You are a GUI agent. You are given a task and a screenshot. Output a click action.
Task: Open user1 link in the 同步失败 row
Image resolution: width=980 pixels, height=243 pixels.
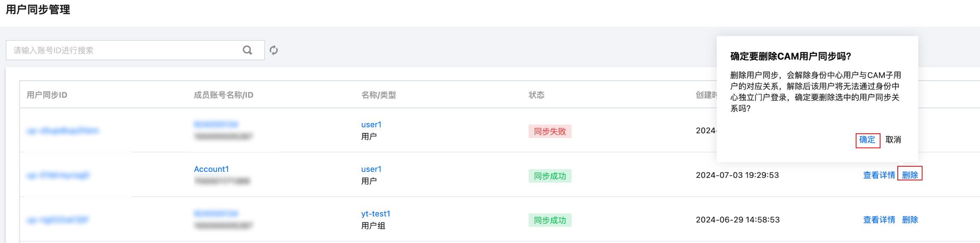point(371,125)
